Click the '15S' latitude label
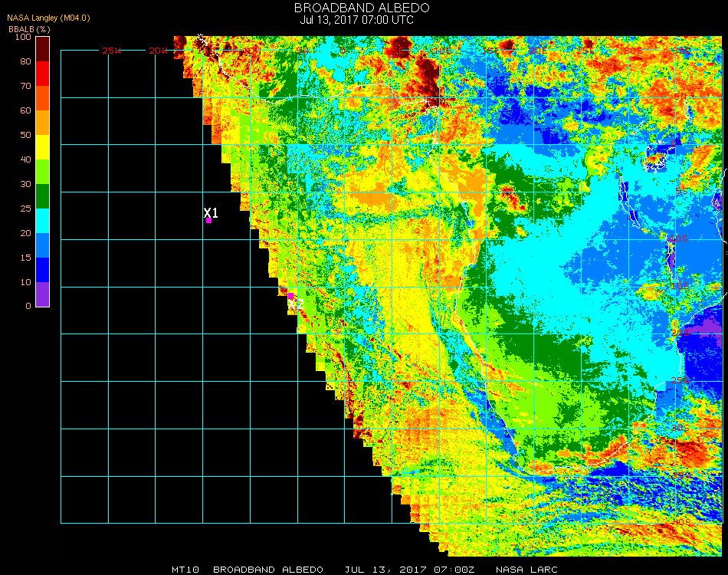 [680, 286]
